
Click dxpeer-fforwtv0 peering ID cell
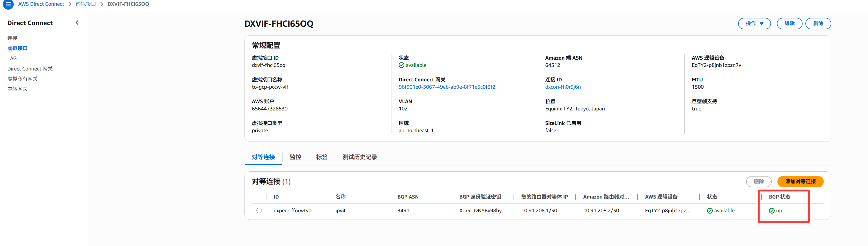pyautogui.click(x=292, y=210)
